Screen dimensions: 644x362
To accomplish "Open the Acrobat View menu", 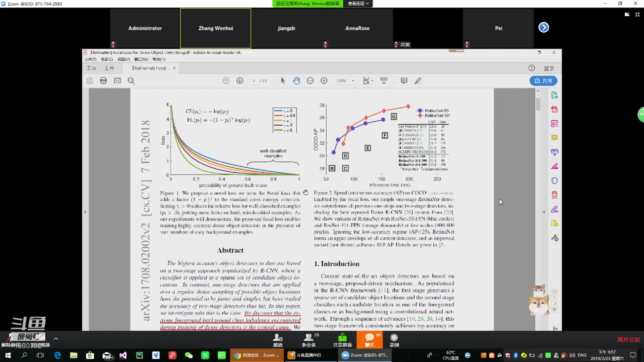I will coord(123,59).
